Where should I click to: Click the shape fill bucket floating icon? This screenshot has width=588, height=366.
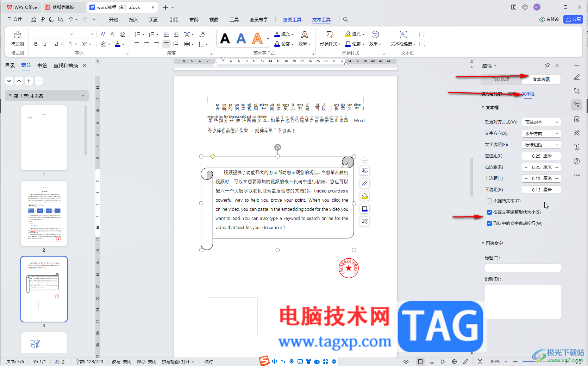coord(365,196)
